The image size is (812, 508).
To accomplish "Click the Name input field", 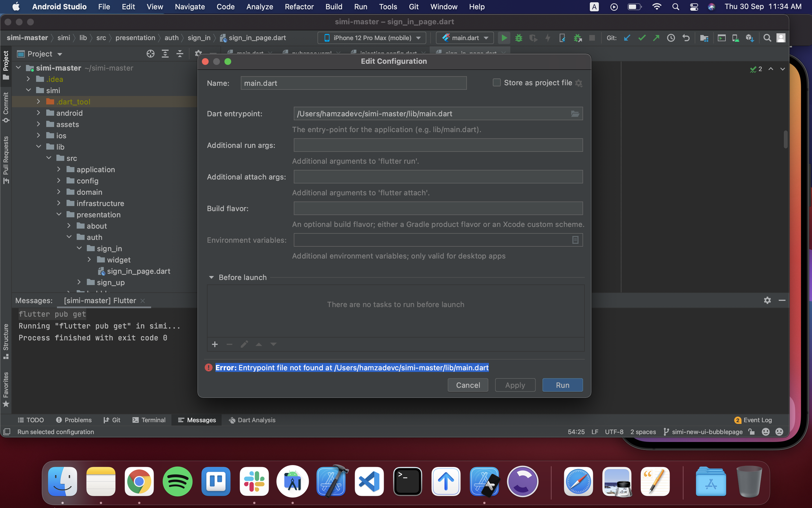I will 354,83.
